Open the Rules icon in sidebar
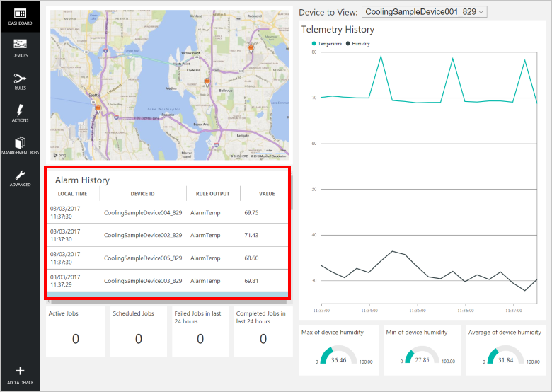552x392 pixels. pyautogui.click(x=20, y=79)
